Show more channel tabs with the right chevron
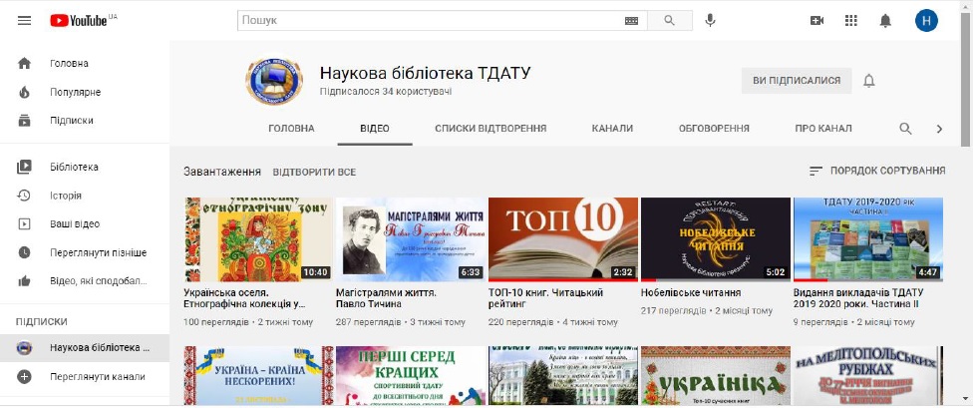The height and width of the screenshot is (408, 980). [x=939, y=129]
